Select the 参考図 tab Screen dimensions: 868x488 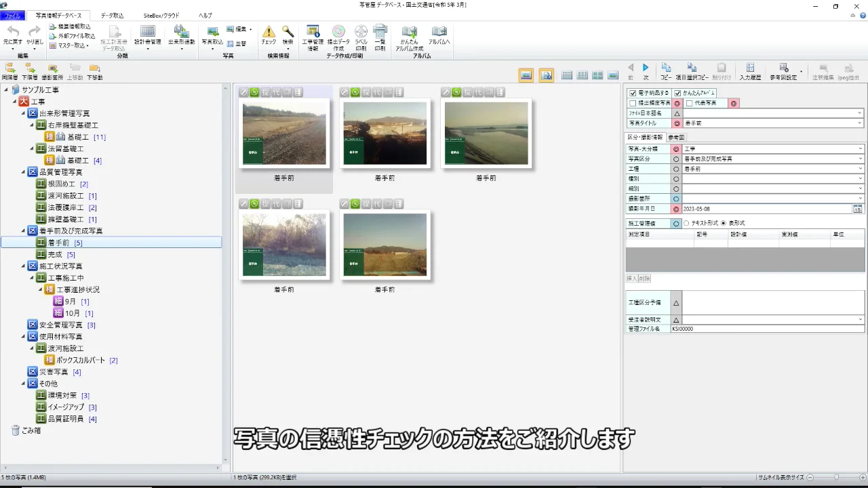point(677,137)
